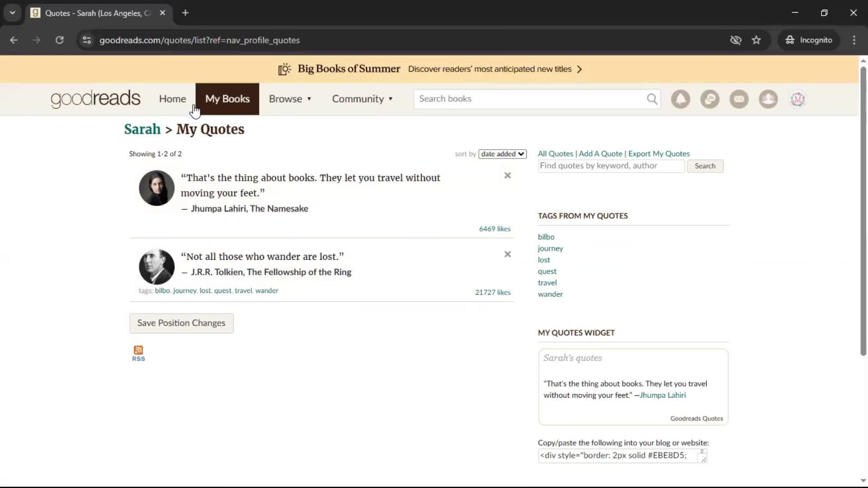Click journey tag under Tolkien quote
This screenshot has height=488, width=868.
[x=185, y=291]
